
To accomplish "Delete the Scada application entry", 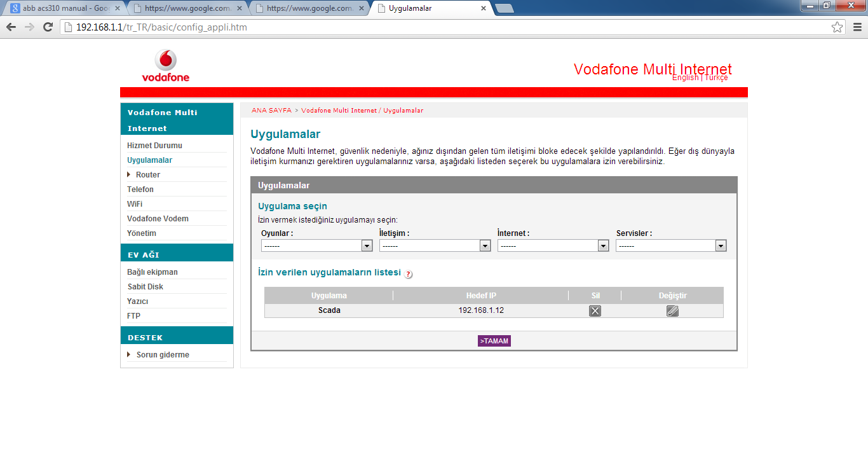I will point(595,311).
